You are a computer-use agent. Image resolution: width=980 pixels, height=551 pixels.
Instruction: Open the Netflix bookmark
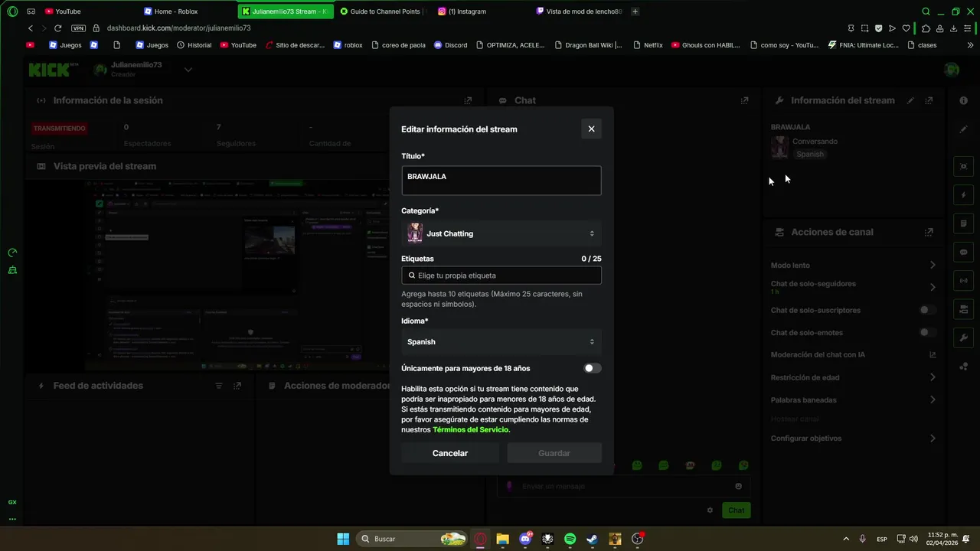coord(648,45)
